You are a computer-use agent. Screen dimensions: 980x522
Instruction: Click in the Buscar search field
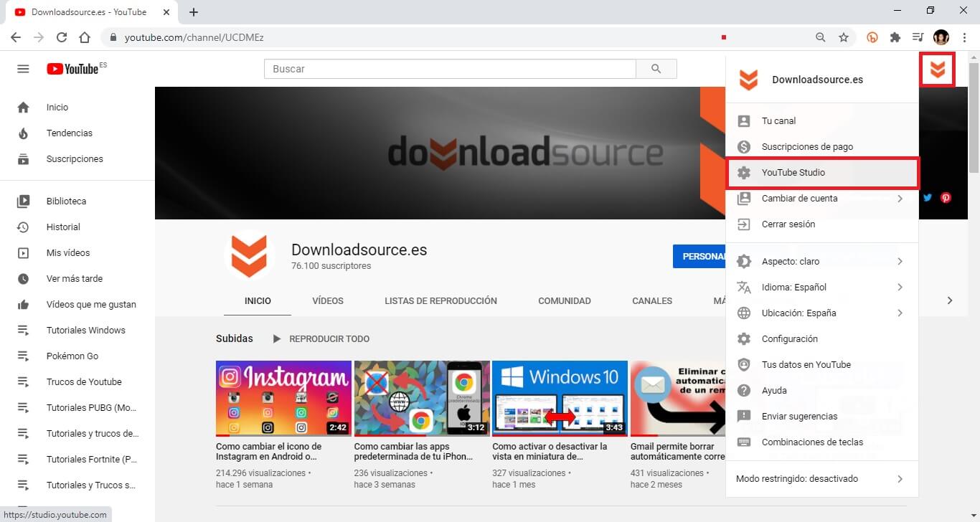point(450,69)
